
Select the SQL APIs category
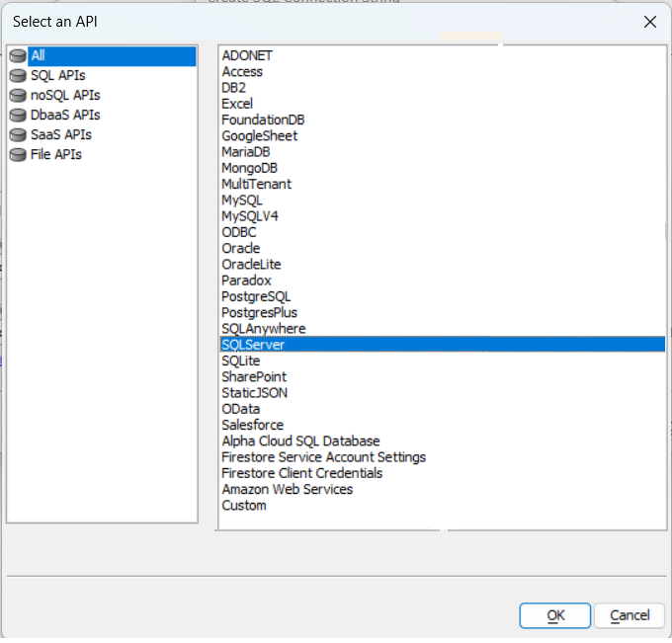click(x=58, y=76)
